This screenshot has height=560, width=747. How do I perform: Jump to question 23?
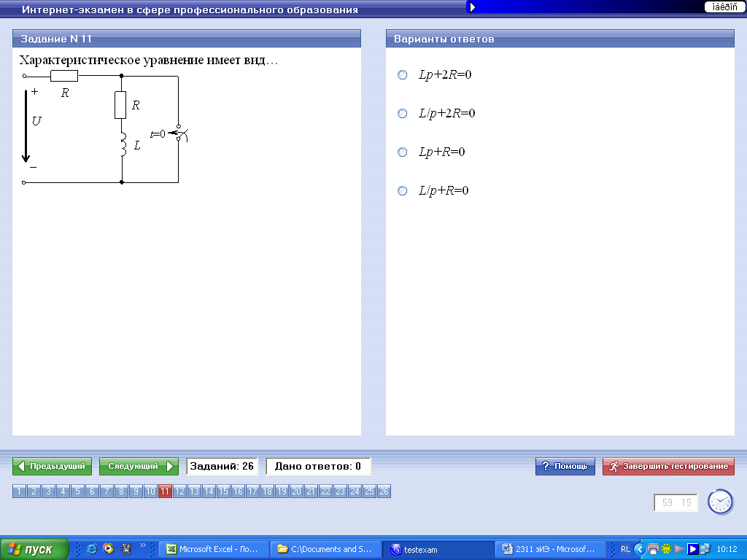340,491
